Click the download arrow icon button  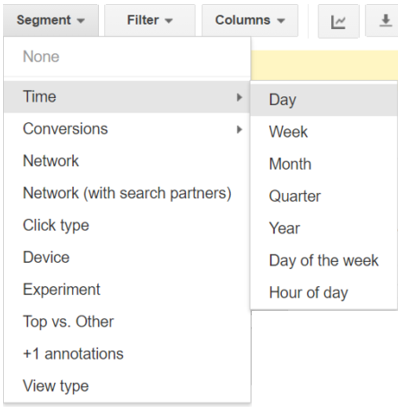point(383,21)
